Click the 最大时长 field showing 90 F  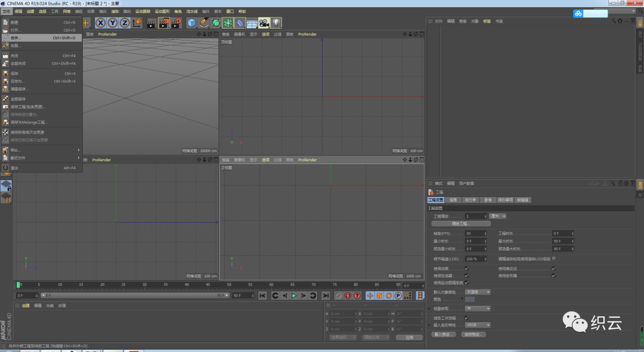(563, 241)
